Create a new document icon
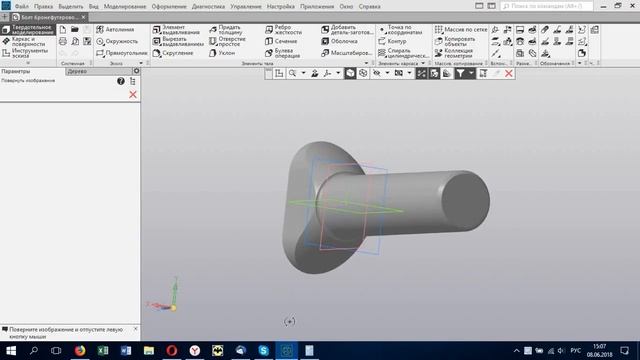Image resolution: width=640 pixels, height=360 pixels. 62,29
